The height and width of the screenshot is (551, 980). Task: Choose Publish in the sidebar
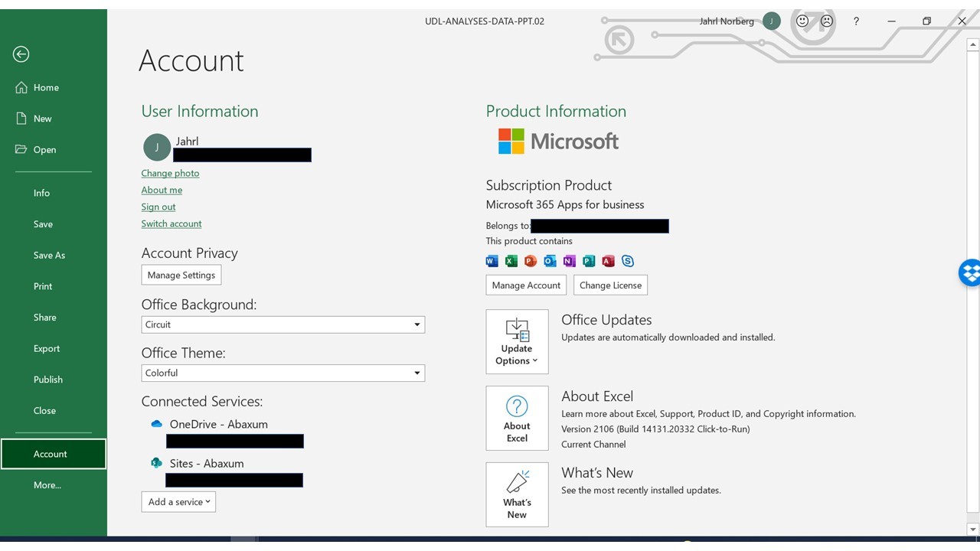[x=48, y=380]
